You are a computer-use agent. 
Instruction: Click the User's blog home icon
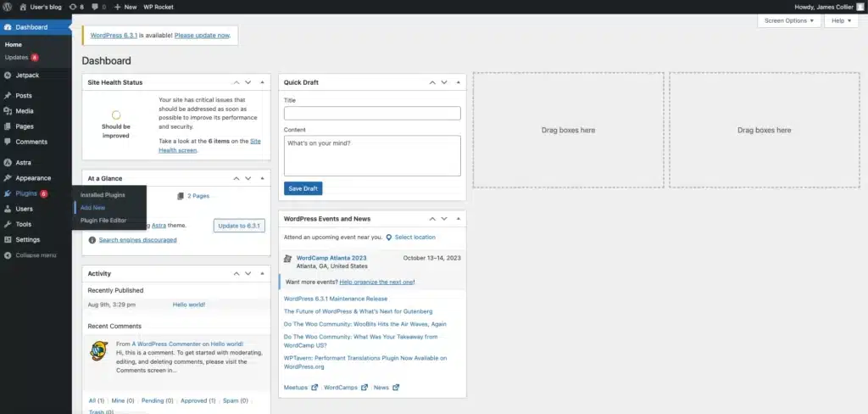click(x=23, y=7)
